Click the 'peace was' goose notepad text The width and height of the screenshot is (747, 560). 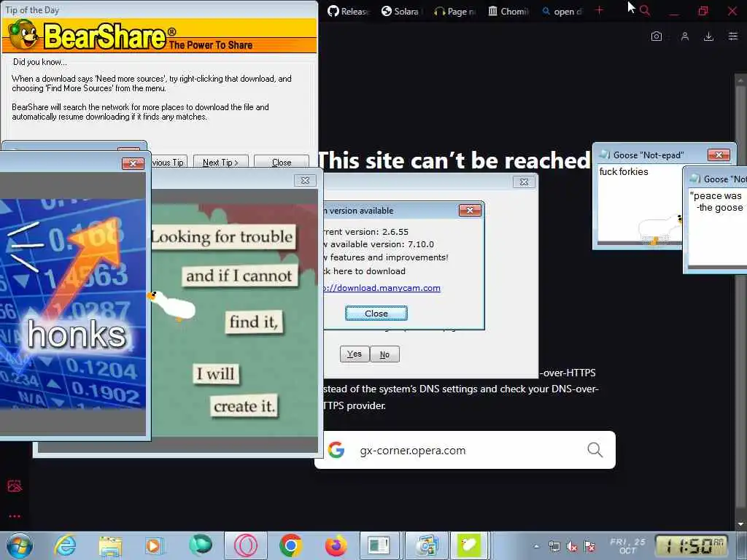tap(718, 195)
